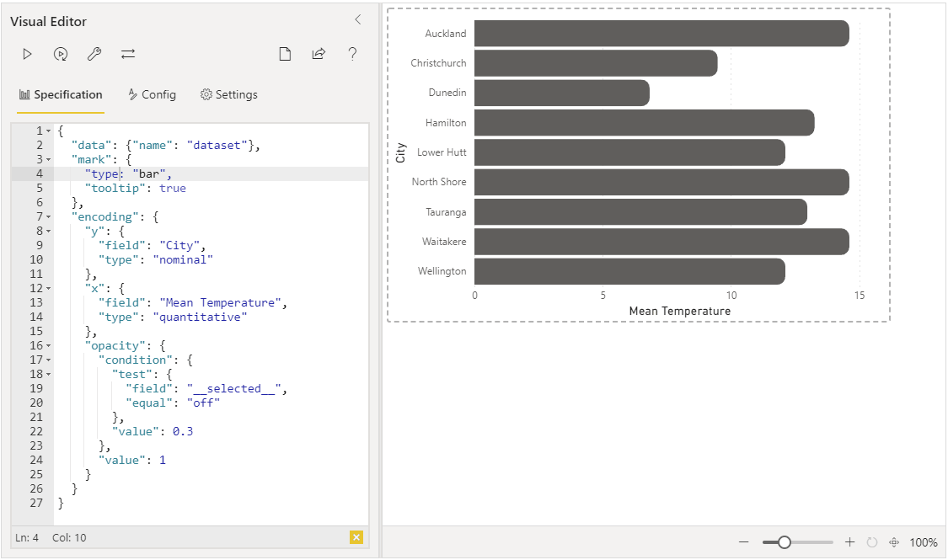Switch to the Specification tab
Image resolution: width=948 pixels, height=560 pixels.
[x=61, y=95]
